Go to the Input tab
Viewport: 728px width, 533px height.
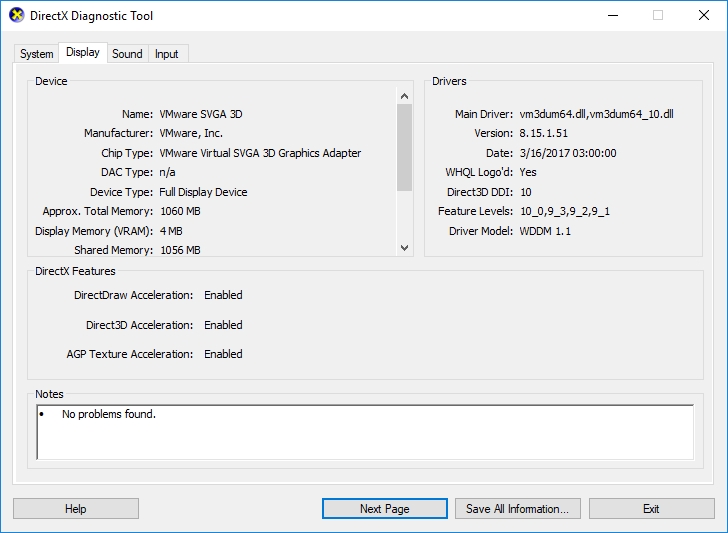(167, 54)
